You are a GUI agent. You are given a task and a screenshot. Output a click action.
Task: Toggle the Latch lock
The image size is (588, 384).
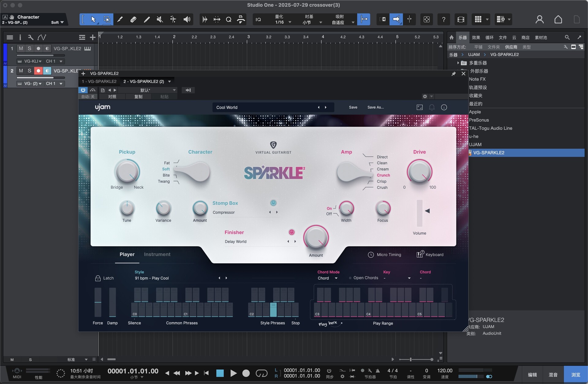[98, 278]
